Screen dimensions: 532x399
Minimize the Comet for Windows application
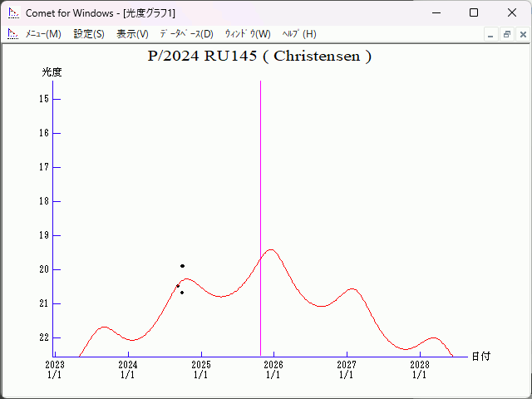point(436,12)
